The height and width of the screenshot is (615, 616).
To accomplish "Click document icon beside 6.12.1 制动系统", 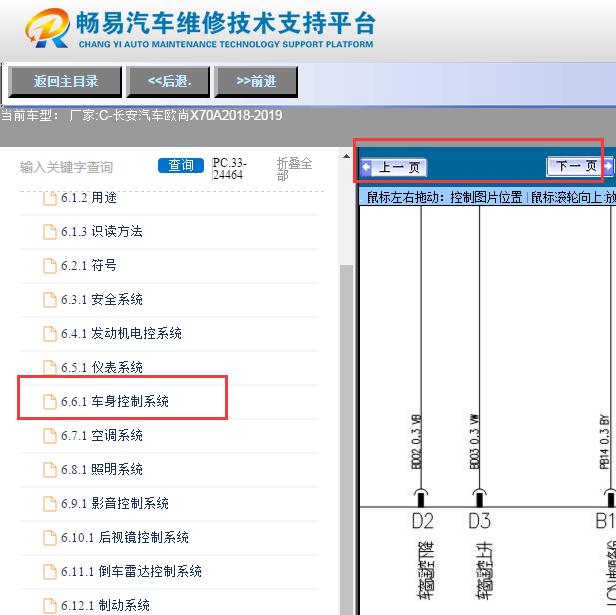I will coord(50,605).
